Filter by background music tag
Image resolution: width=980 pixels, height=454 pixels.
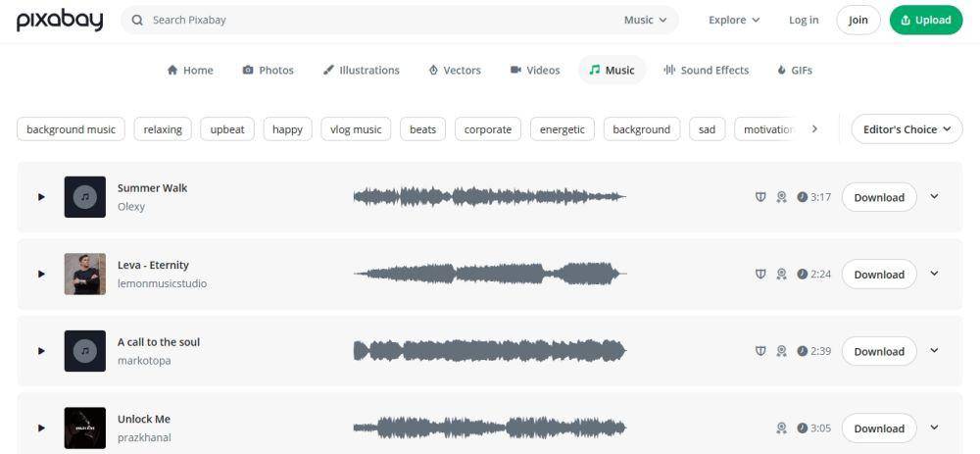71,129
